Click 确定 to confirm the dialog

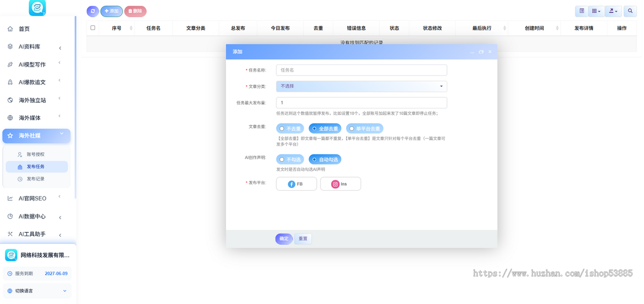click(x=284, y=238)
